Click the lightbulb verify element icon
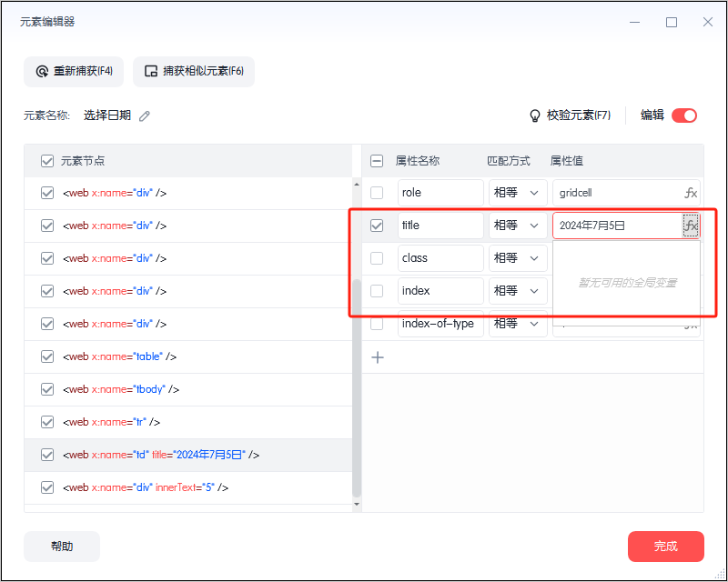This screenshot has width=728, height=582. [535, 115]
